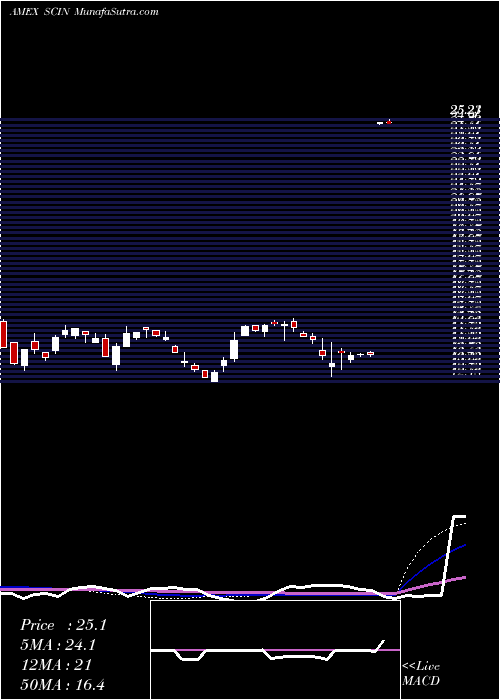Click the latest red candlestick near 25
The image size is (500, 700).
(389, 122)
